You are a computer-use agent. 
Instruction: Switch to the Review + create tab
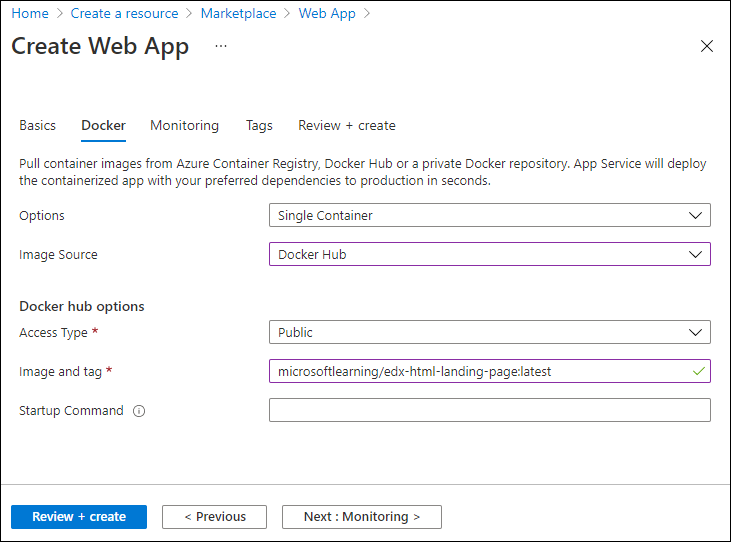pyautogui.click(x=347, y=125)
